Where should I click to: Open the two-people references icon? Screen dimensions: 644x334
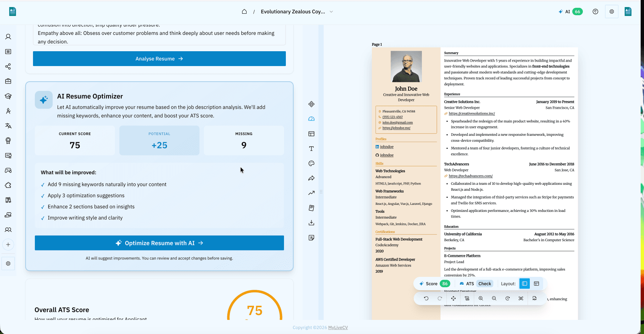click(8, 230)
